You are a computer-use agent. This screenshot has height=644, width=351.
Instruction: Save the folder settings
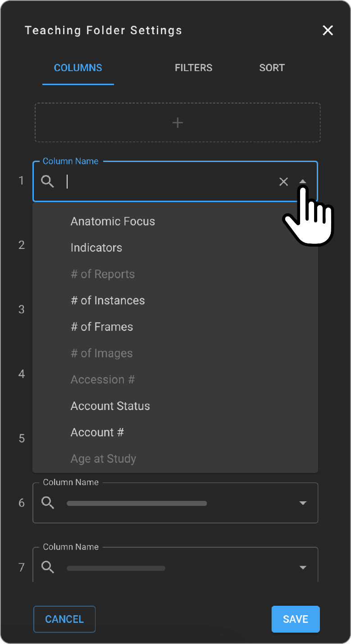[295, 619]
